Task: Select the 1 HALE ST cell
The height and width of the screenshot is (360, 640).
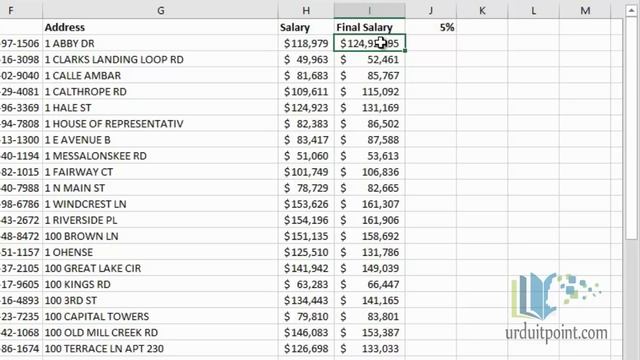Action: click(160, 107)
